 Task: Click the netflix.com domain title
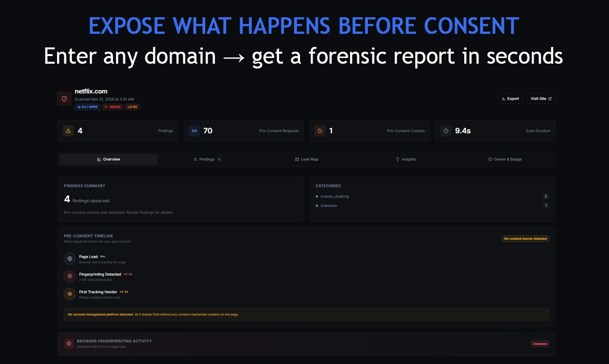pyautogui.click(x=91, y=91)
